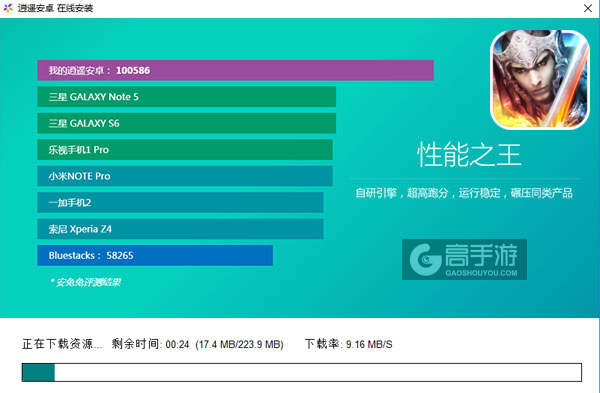Click the 下载率: 9.16 MB/S speed text
Viewport: 600px width, 393px height.
point(348,344)
